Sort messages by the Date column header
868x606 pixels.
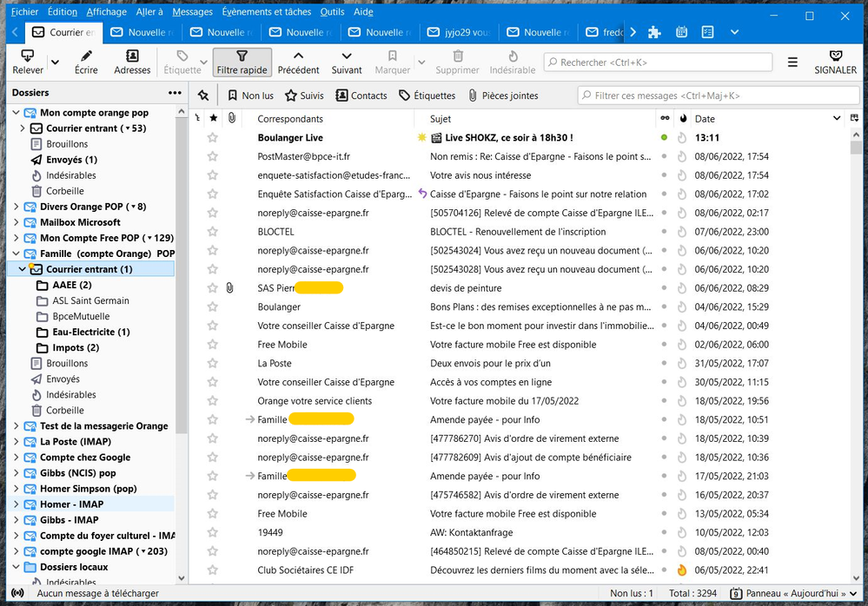click(x=705, y=119)
